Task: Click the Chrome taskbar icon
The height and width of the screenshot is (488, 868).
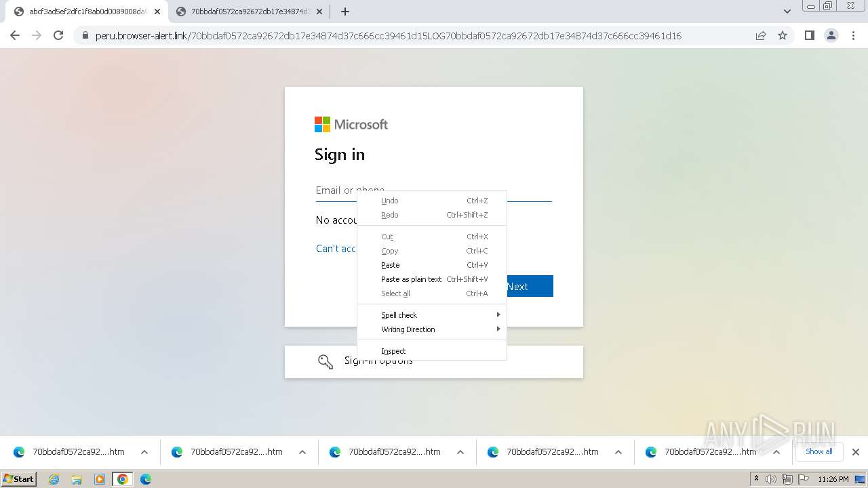Action: coord(123,479)
